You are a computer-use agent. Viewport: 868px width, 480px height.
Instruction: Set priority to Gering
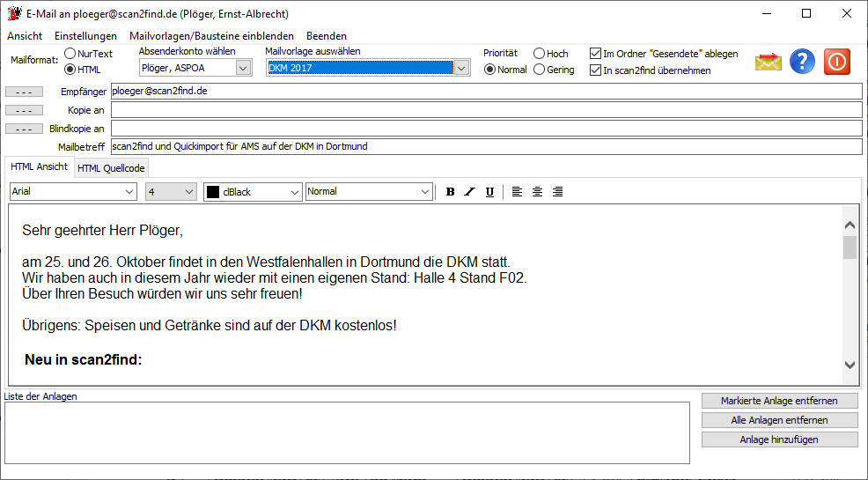(539, 70)
